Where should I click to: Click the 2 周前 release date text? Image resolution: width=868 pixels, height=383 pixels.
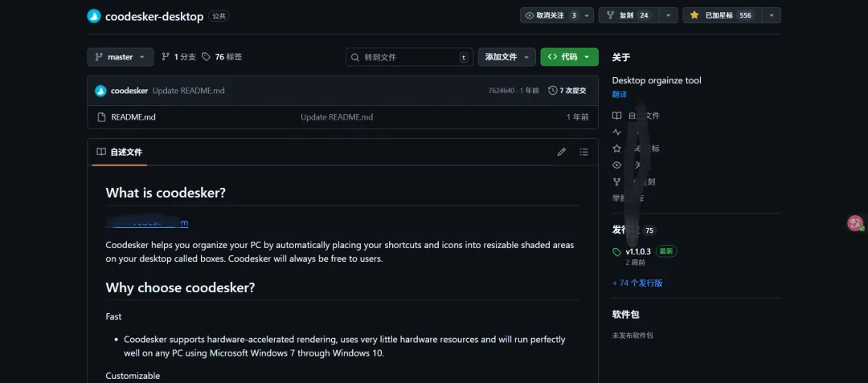coord(635,263)
